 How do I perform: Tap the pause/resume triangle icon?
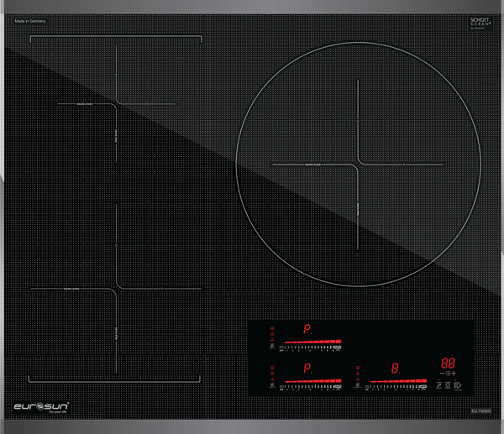pos(458,385)
